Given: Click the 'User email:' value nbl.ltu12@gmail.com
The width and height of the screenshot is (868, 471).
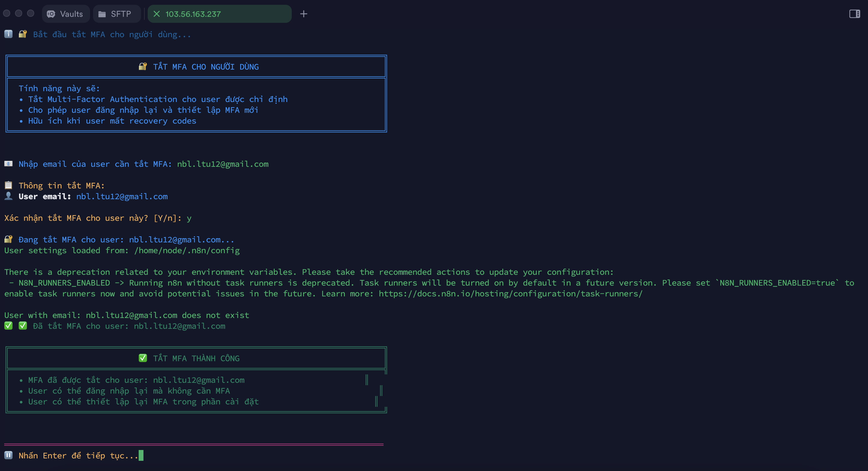Looking at the screenshot, I should [x=122, y=196].
